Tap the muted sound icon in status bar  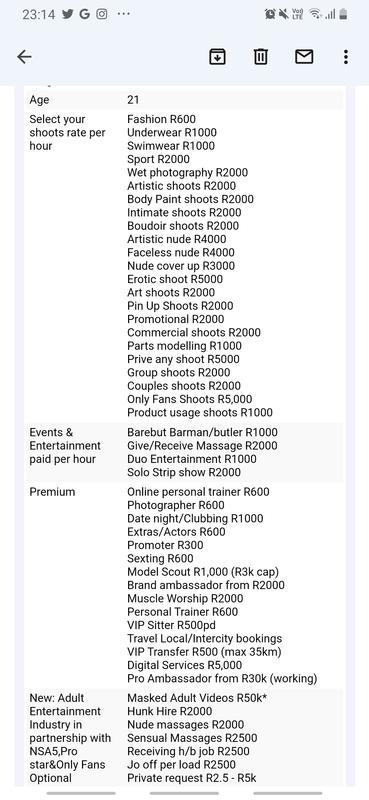[x=284, y=14]
